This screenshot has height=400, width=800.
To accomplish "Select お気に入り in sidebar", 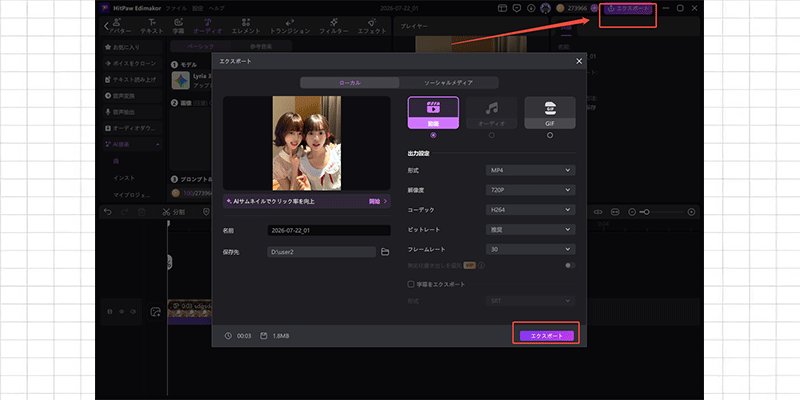I will click(x=132, y=47).
